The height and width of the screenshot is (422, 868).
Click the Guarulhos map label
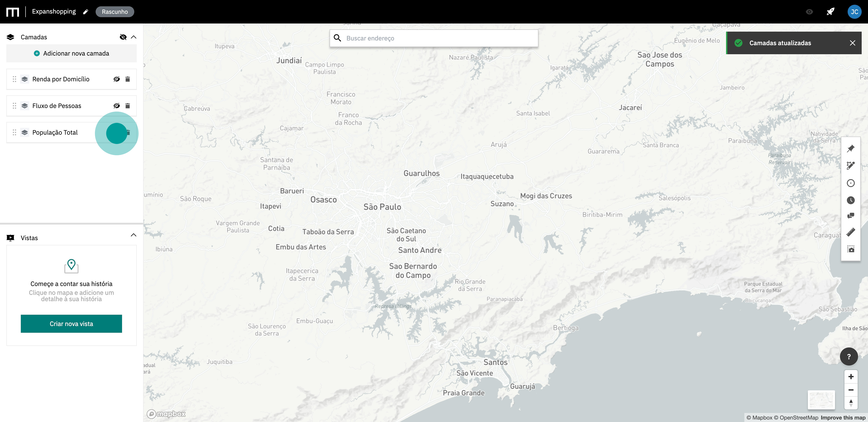pos(422,173)
